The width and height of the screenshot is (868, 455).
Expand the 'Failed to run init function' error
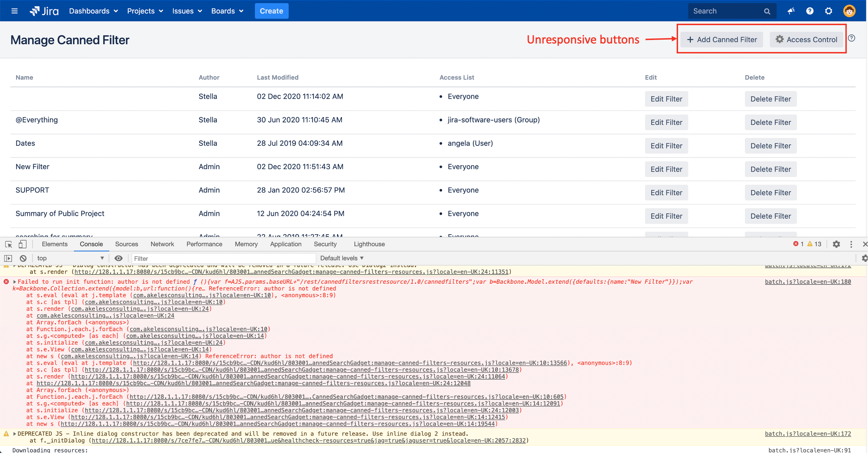click(x=15, y=282)
